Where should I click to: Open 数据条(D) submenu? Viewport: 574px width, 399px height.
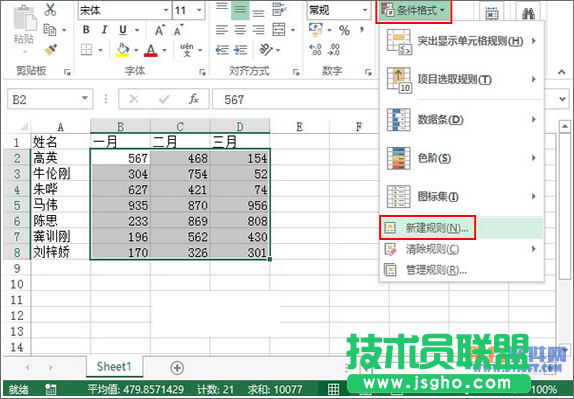[462, 120]
